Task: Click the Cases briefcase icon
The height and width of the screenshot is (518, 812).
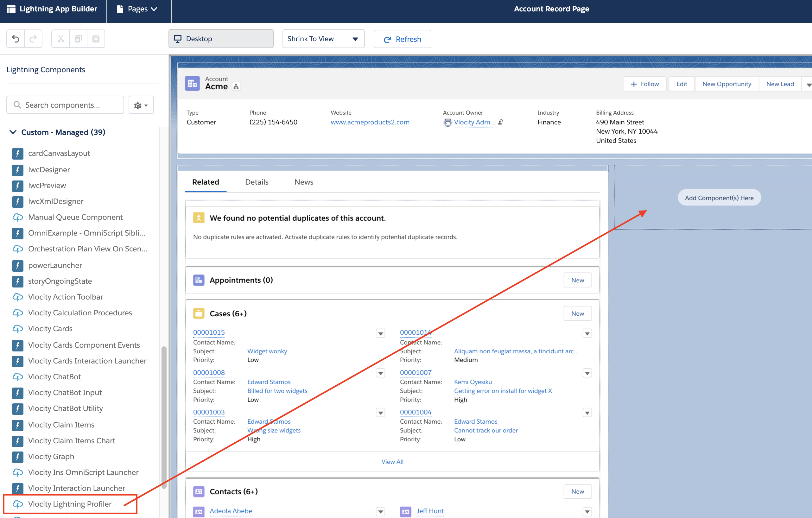Action: [199, 313]
